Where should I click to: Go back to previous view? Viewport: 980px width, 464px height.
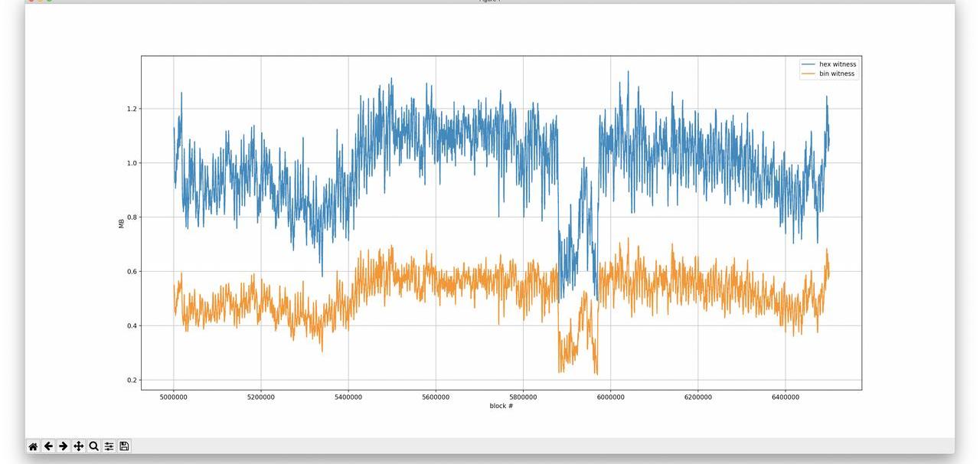(x=48, y=446)
